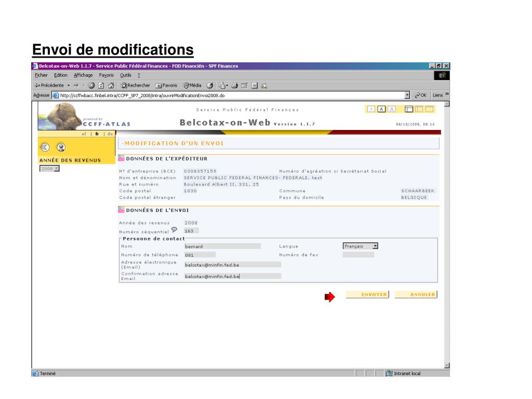Viewport: 532px width, 399px height.
Task: Select the largest font size A icon
Action: pyautogui.click(x=392, y=109)
